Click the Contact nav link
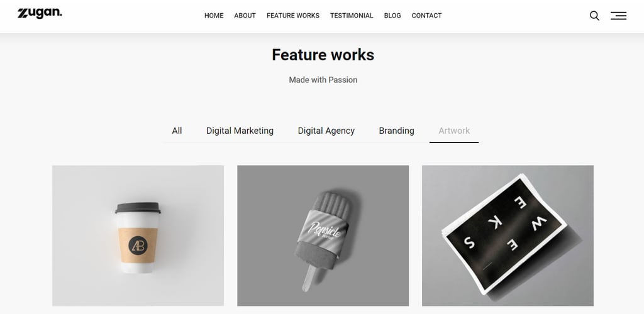Viewport: 644px width, 314px height. 426,16
